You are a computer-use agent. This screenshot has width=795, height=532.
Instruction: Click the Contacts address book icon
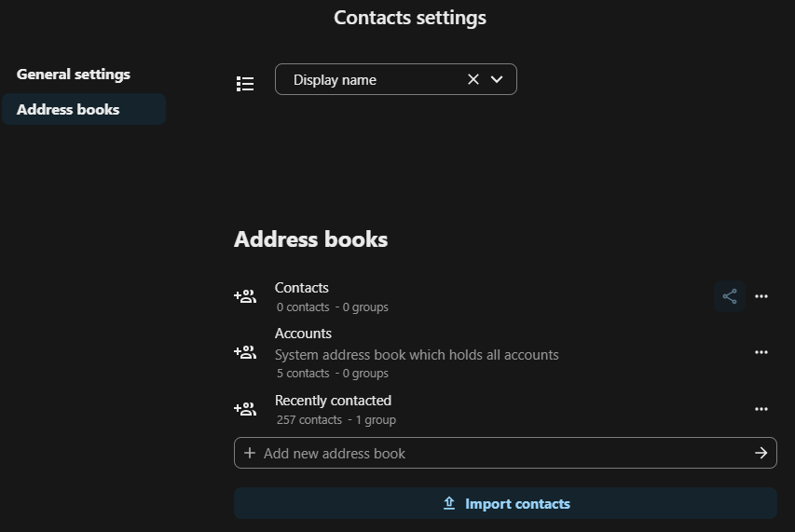pos(245,297)
